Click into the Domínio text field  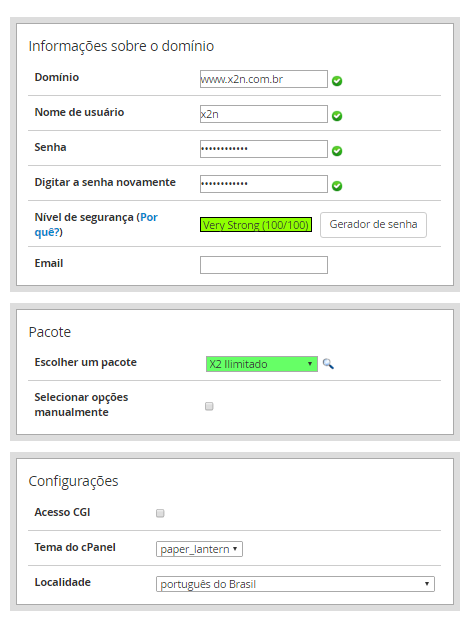pyautogui.click(x=264, y=79)
